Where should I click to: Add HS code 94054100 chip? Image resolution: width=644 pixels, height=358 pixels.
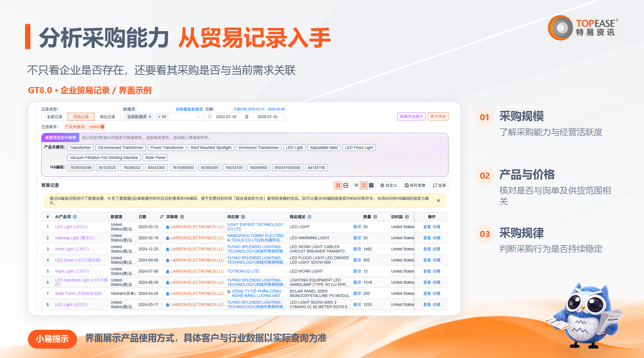[x=234, y=168]
